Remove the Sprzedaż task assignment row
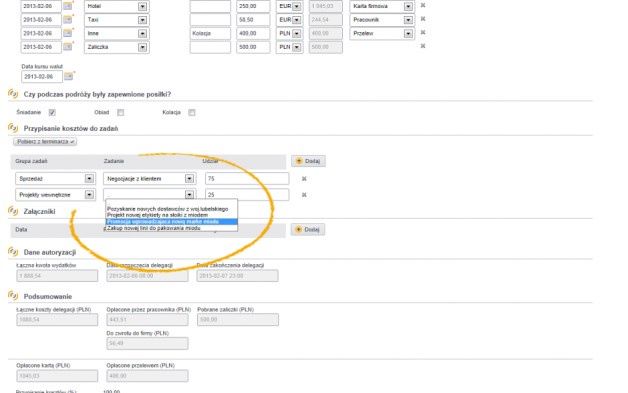 [x=304, y=179]
